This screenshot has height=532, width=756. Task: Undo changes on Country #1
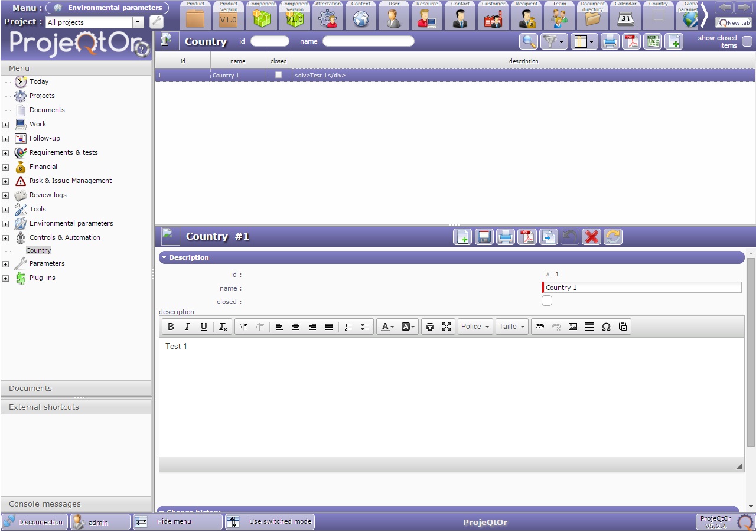coord(570,237)
